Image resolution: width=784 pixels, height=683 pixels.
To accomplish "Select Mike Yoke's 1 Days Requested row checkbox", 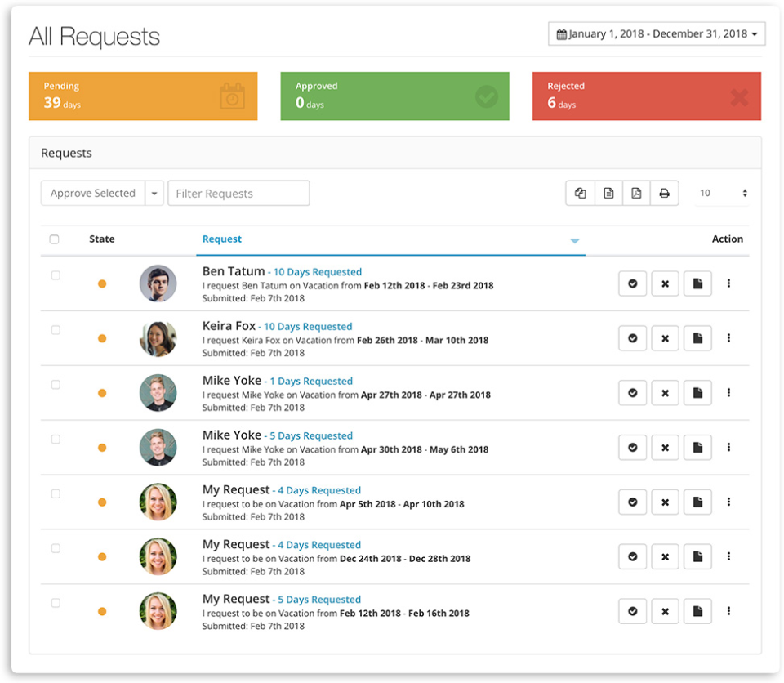I will (56, 384).
